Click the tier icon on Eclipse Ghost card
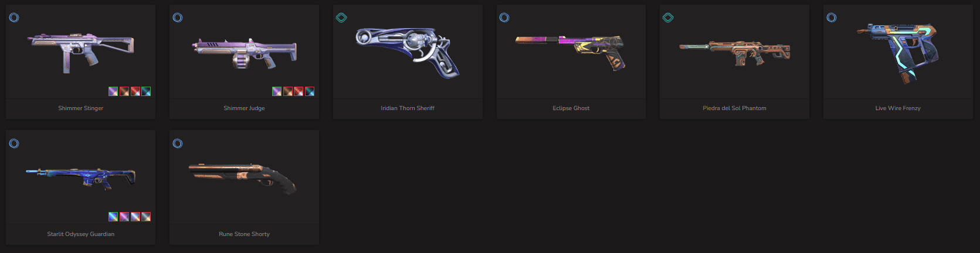This screenshot has width=980, height=253. coord(504,18)
